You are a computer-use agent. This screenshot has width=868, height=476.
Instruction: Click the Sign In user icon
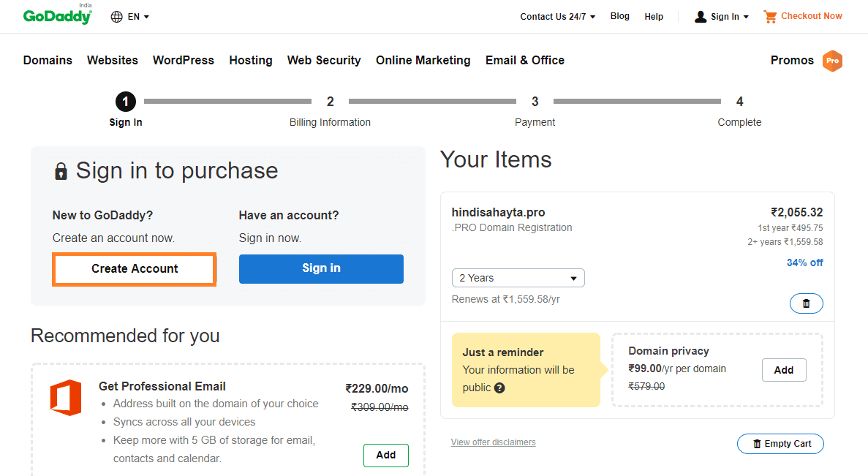point(701,17)
